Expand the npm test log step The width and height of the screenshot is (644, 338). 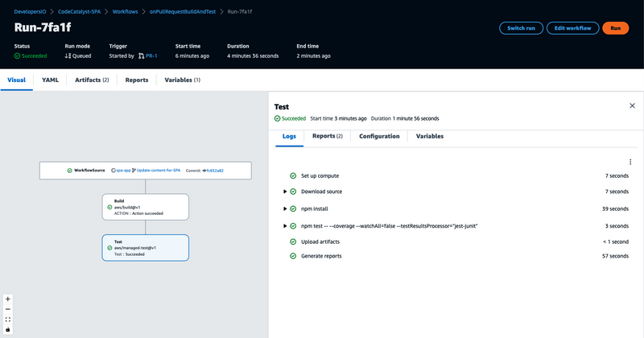click(x=285, y=226)
